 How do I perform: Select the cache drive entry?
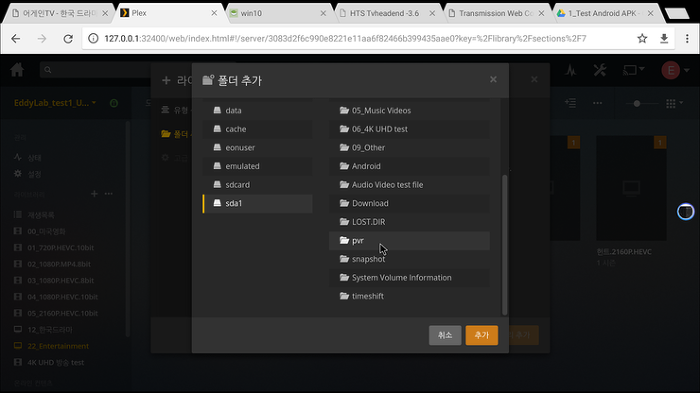pyautogui.click(x=258, y=129)
